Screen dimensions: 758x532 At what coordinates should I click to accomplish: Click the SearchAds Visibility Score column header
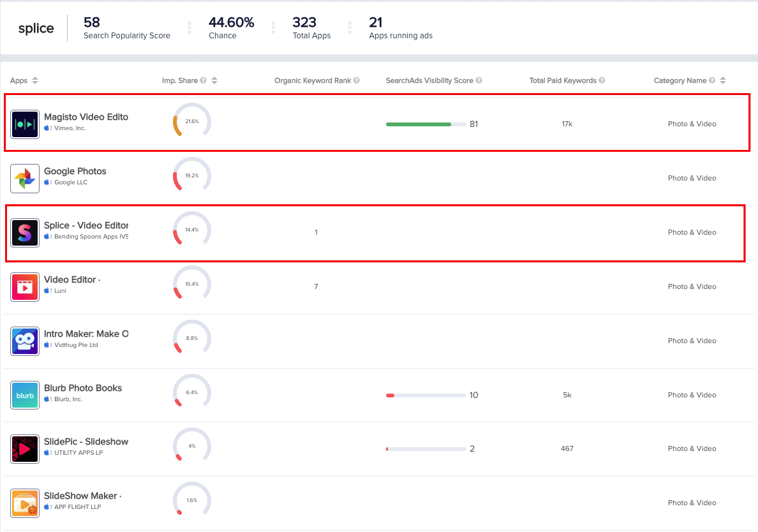(429, 80)
